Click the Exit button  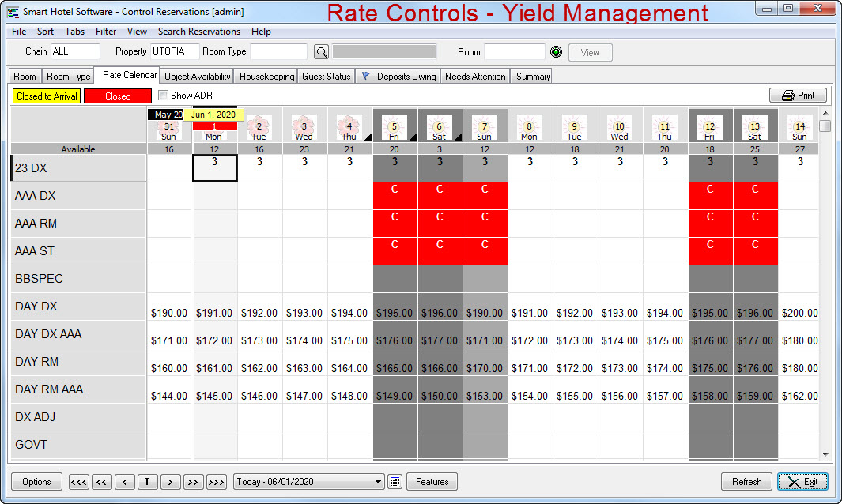(x=802, y=481)
